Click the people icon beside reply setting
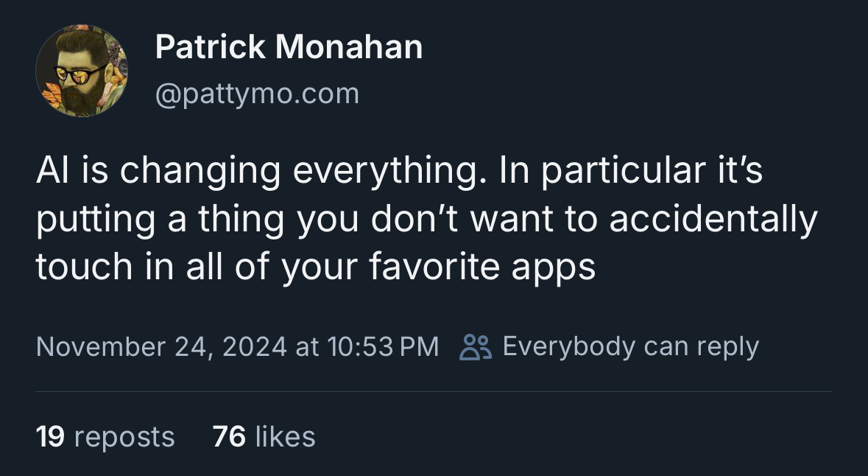This screenshot has width=868, height=476. 476,348
